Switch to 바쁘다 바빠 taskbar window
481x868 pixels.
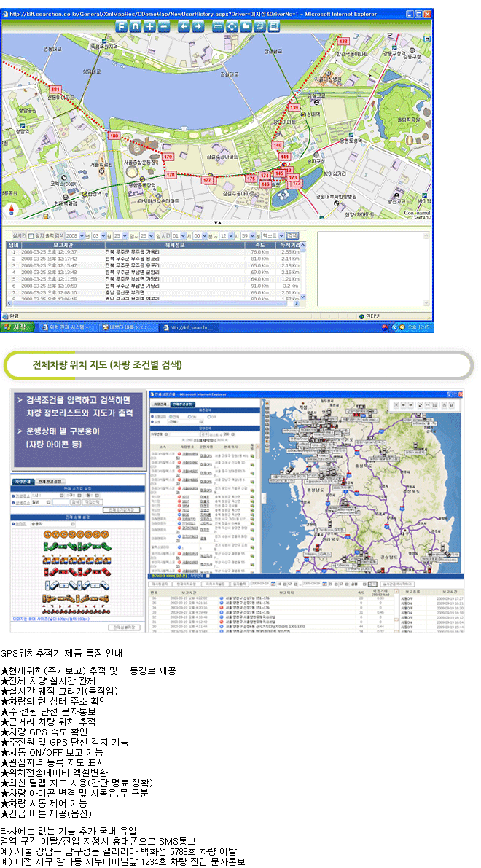(128, 327)
